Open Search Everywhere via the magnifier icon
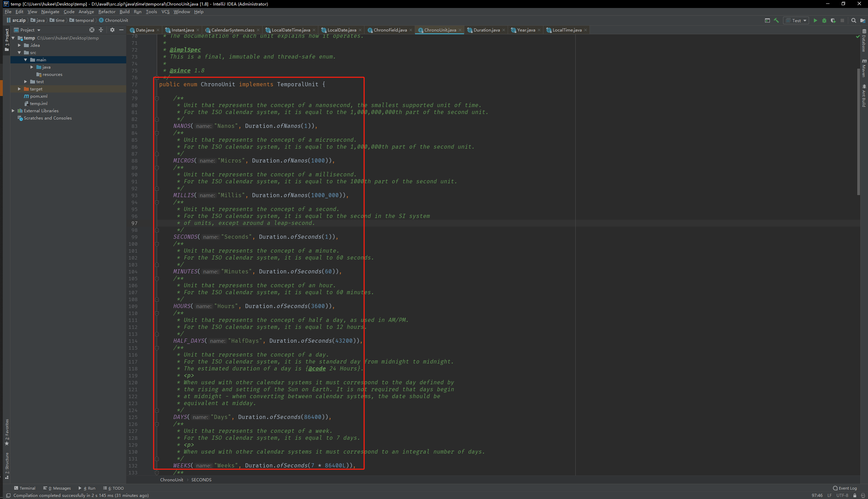 pyautogui.click(x=854, y=20)
